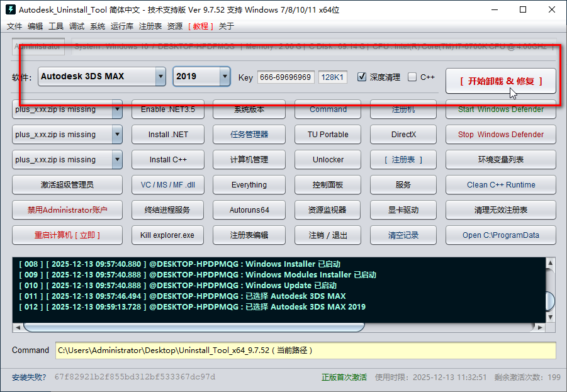Click the Key field 666-69696969
This screenshot has width=567, height=392.
pyautogui.click(x=286, y=77)
